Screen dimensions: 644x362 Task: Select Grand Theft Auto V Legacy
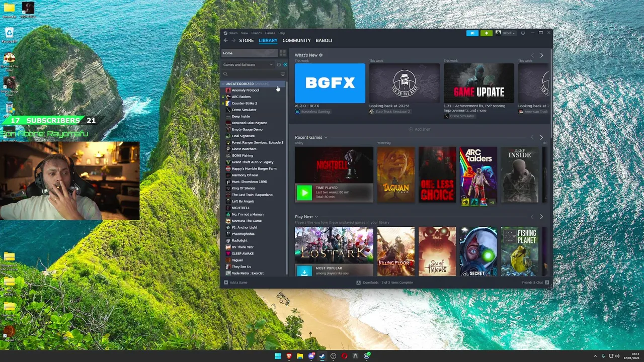coord(253,162)
